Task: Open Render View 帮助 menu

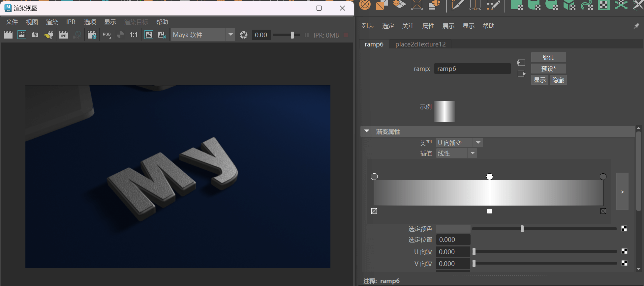Action: (162, 22)
